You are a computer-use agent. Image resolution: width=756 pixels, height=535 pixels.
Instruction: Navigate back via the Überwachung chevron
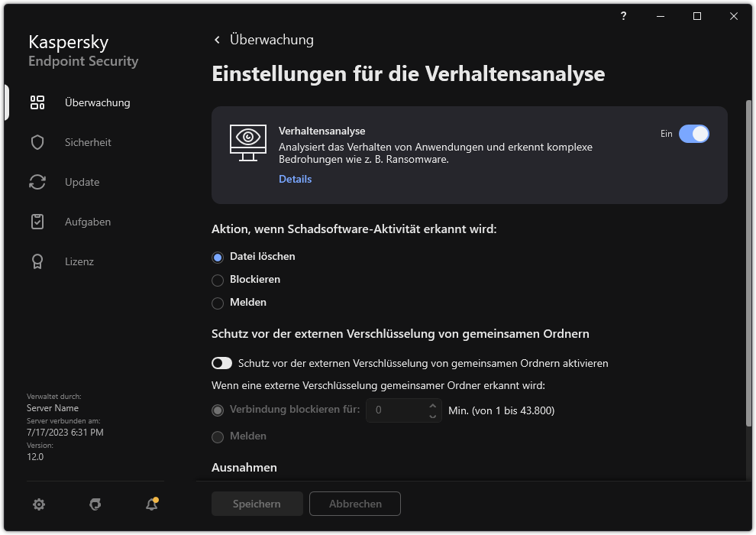[x=217, y=39]
